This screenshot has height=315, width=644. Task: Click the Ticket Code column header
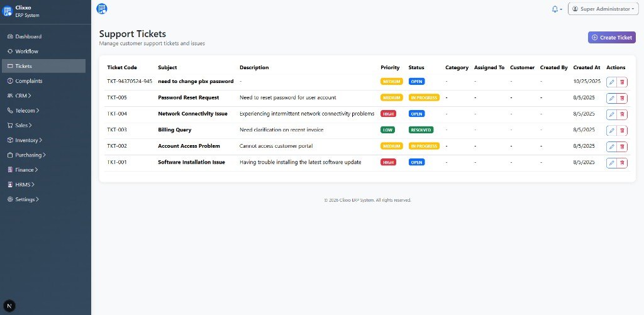point(122,67)
